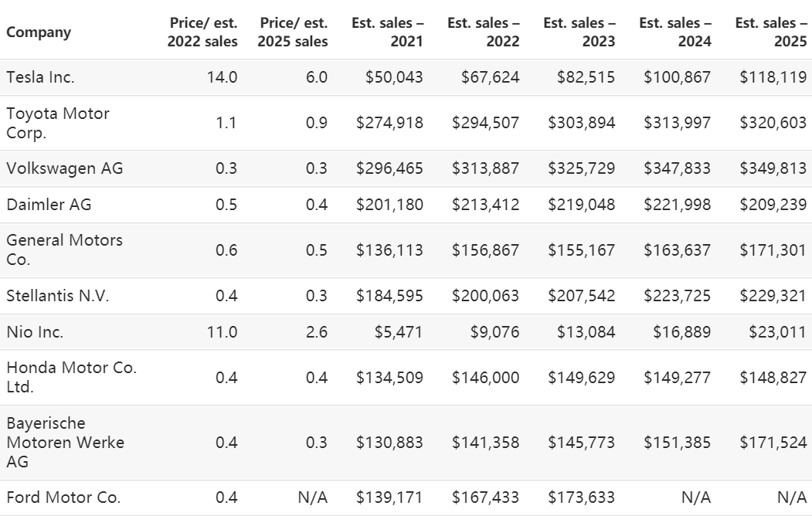Select the Nio Inc. company cell

coord(35,332)
